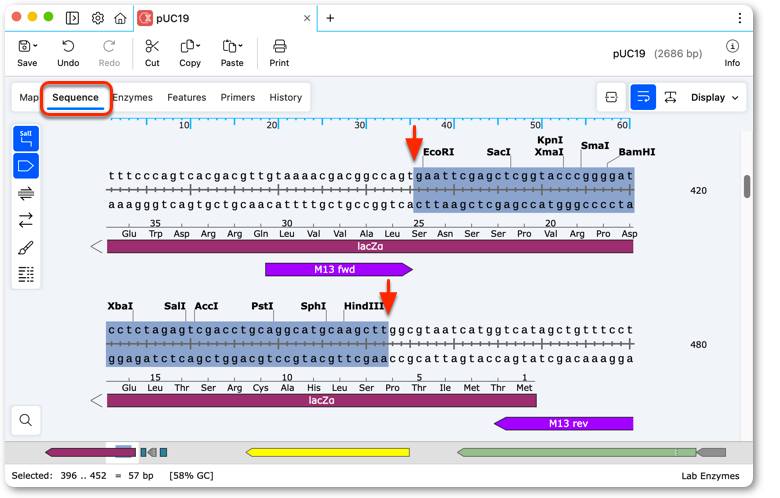The width and height of the screenshot is (780, 498).
Task: Toggle line wrap view button
Action: 643,97
